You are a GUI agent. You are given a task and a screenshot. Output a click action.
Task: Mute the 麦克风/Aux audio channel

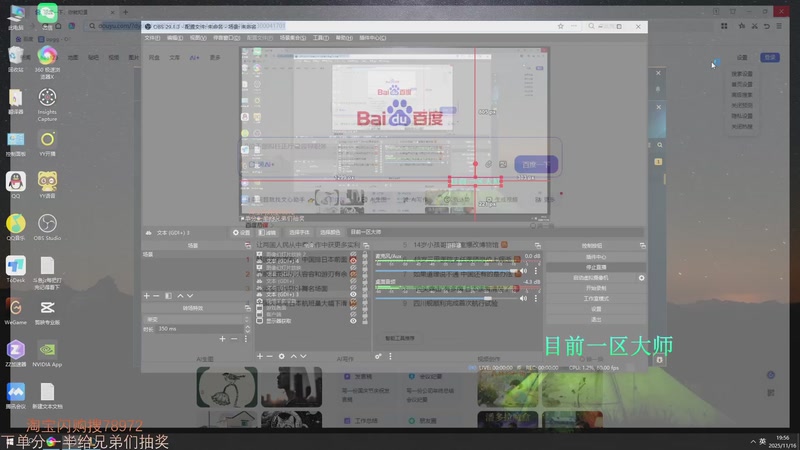tap(523, 271)
